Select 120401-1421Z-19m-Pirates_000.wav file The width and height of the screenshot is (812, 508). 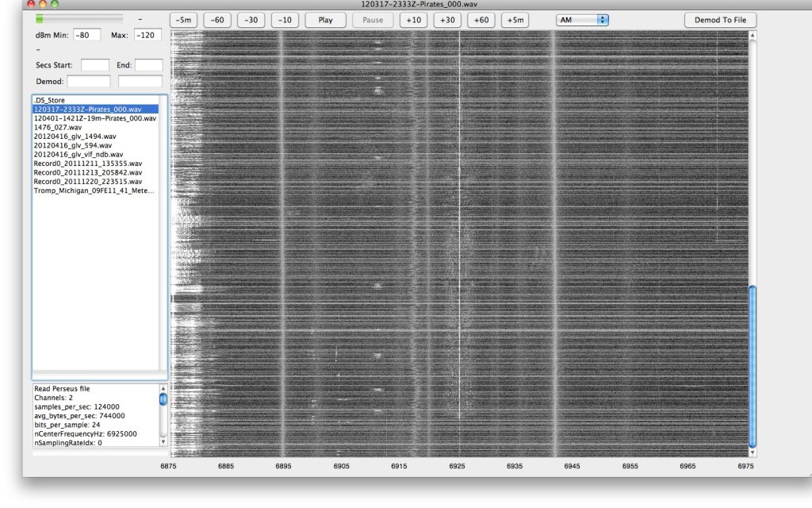tap(95, 118)
